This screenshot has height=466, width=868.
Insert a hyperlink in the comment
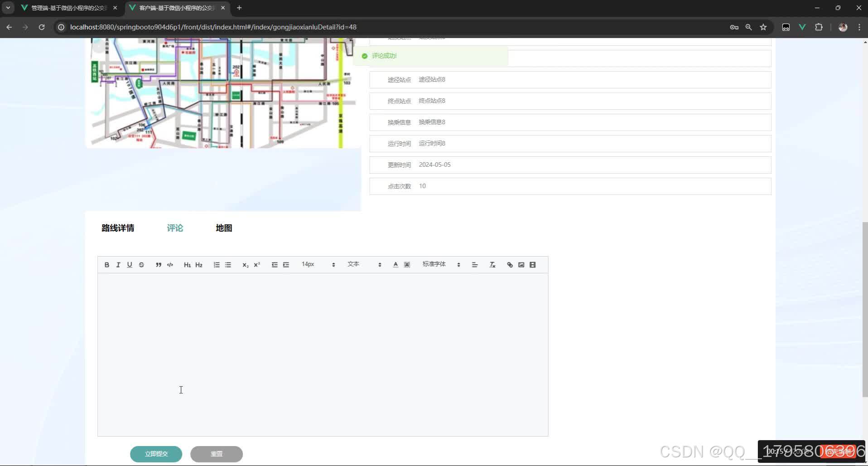click(510, 265)
